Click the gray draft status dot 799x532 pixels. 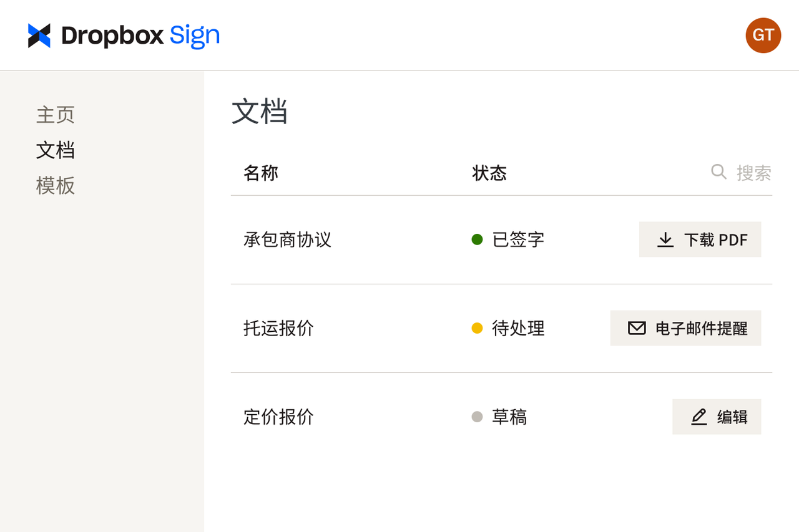click(x=478, y=417)
